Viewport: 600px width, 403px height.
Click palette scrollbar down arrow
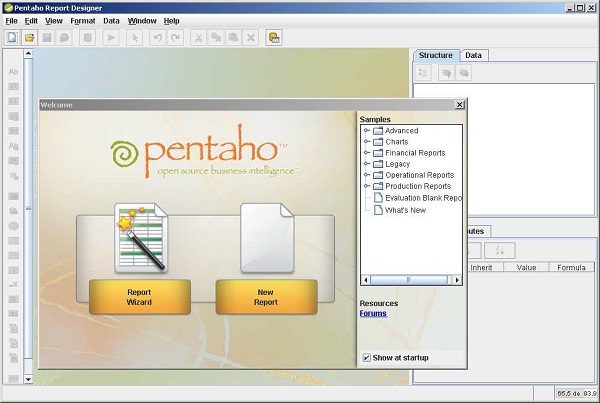tap(29, 379)
